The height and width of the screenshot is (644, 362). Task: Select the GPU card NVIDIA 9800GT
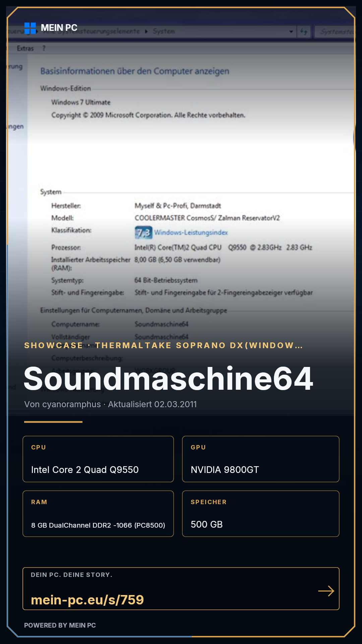pos(261,459)
